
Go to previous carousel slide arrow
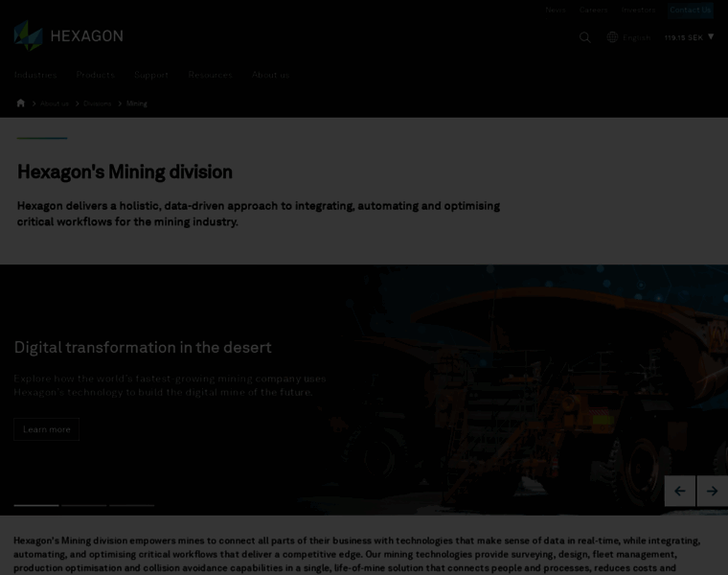pos(680,491)
